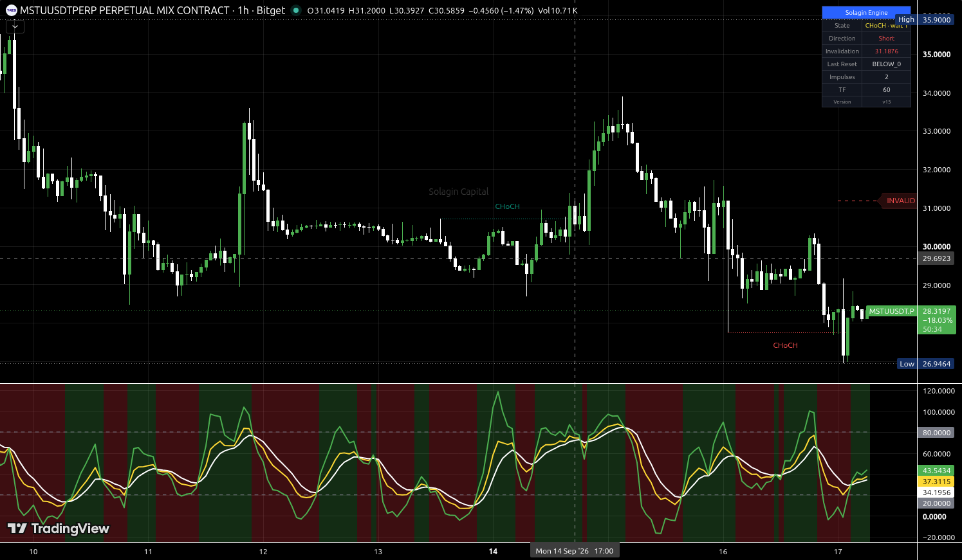The height and width of the screenshot is (560, 962).
Task: Click the 29.6923 crosshair price label
Action: [x=936, y=258]
